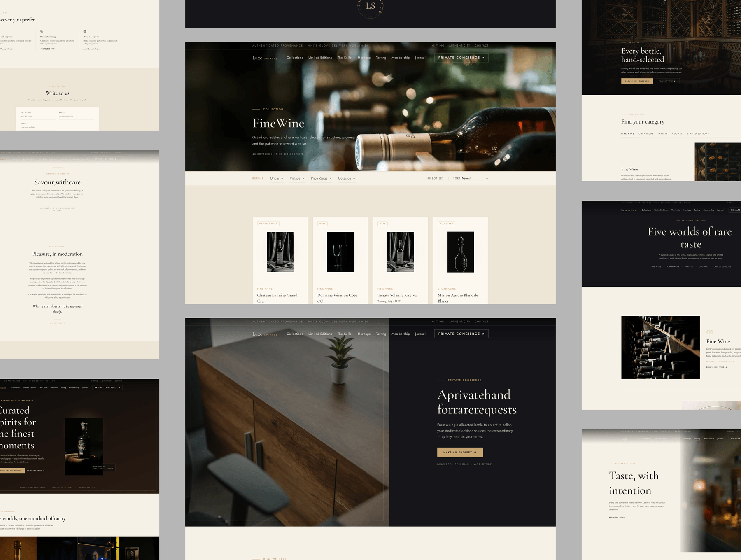Screen dimensions: 741x560
Task: Click Luxe Spirits logo on Fine Wine page
Action: coord(265,58)
